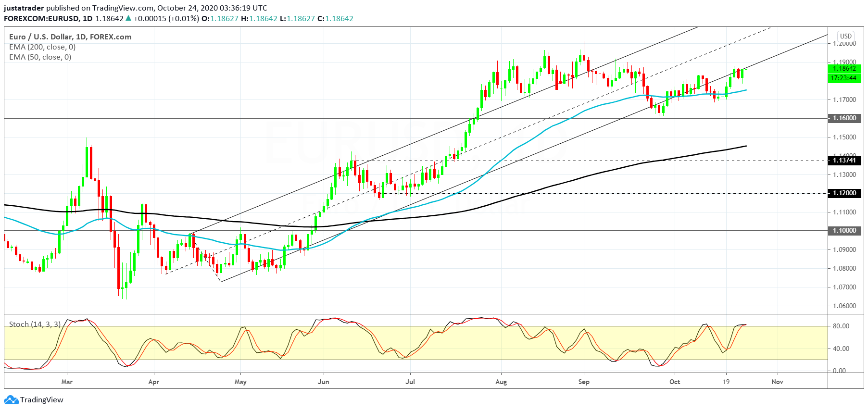Image resolution: width=868 pixels, height=411 pixels.
Task: Select the 1.13741 dashed line price label
Action: click(845, 161)
